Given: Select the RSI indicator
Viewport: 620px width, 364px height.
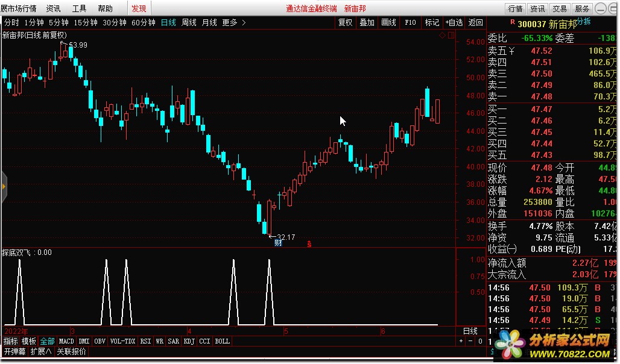Looking at the screenshot, I should click(x=145, y=341).
